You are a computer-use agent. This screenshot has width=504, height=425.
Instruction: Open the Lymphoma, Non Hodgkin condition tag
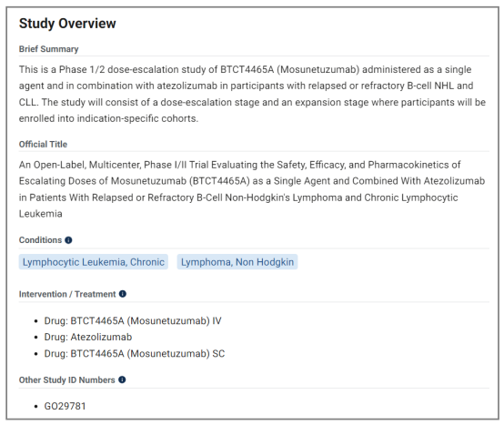pos(237,262)
